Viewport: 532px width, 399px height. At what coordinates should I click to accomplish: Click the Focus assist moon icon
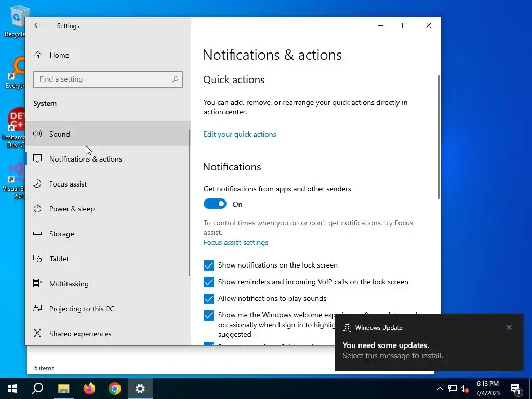[x=37, y=183]
